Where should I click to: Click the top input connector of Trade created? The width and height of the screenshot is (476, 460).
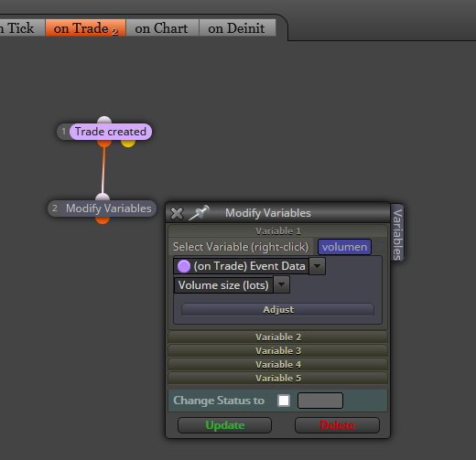(x=104, y=120)
